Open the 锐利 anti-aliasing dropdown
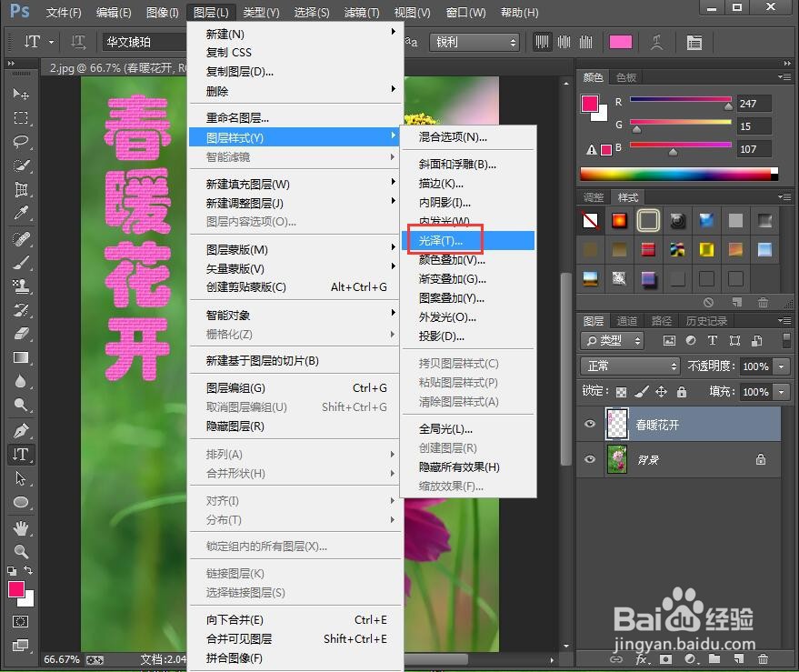This screenshot has width=799, height=672. [x=474, y=43]
